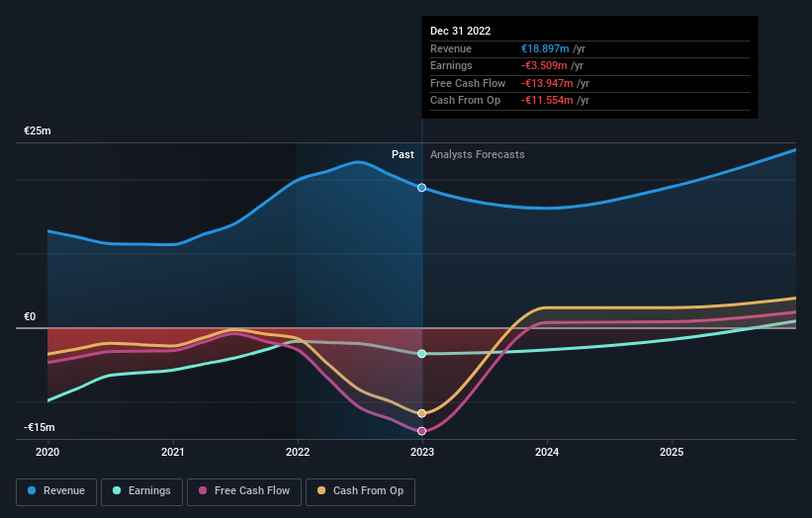Click the 2024 x-axis label

[547, 452]
